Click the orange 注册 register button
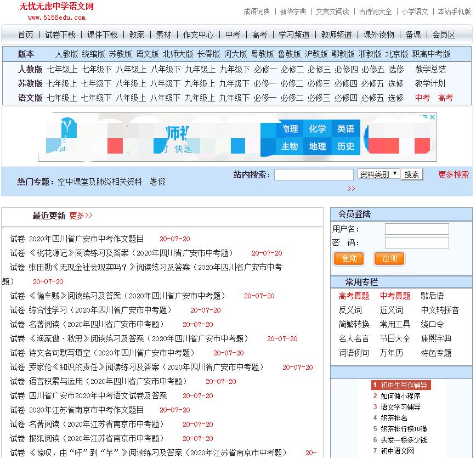This screenshot has height=458, width=476. tap(389, 258)
